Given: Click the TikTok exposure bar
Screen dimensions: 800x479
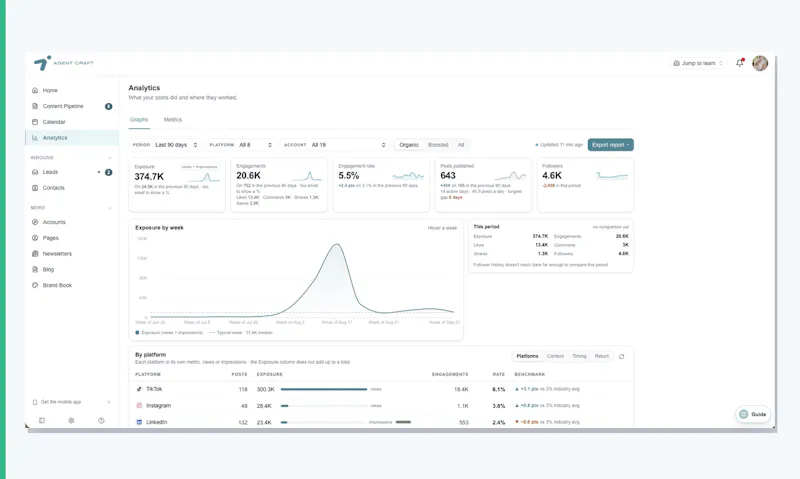Looking at the screenshot, I should 323,389.
